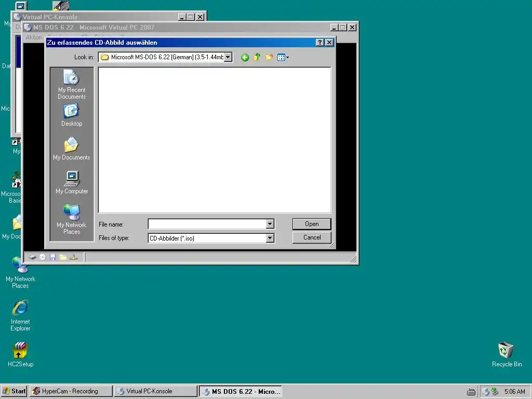Screen dimensions: 532x399
Task: Expand the File name dropdown arrow
Action: coord(270,224)
